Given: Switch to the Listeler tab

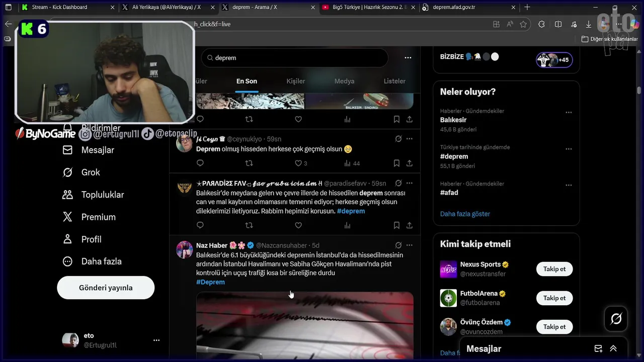Looking at the screenshot, I should [394, 81].
